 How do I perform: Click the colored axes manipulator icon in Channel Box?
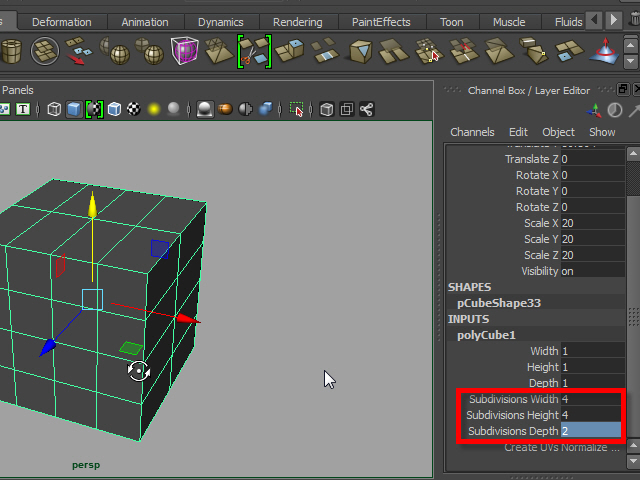[x=594, y=110]
